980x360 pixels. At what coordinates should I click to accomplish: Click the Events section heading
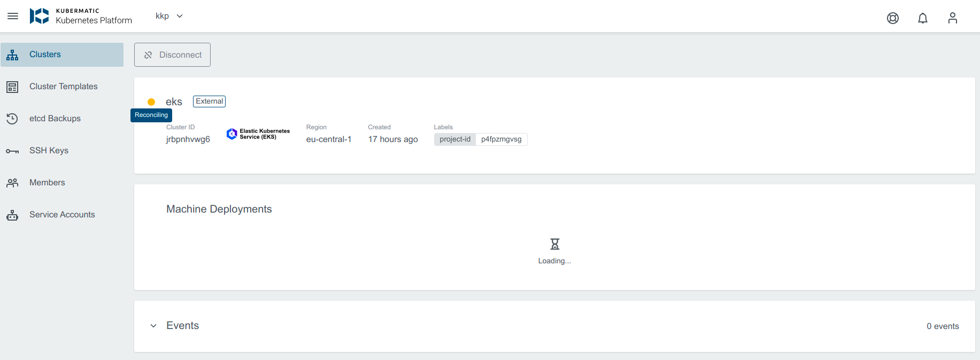click(x=182, y=326)
